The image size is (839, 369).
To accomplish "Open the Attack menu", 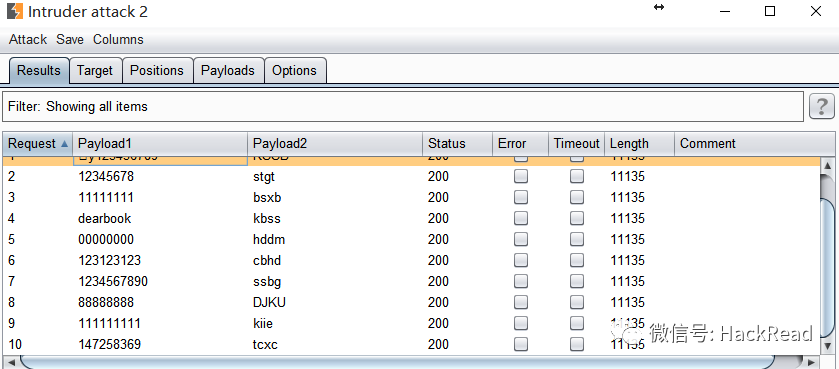I will point(28,40).
